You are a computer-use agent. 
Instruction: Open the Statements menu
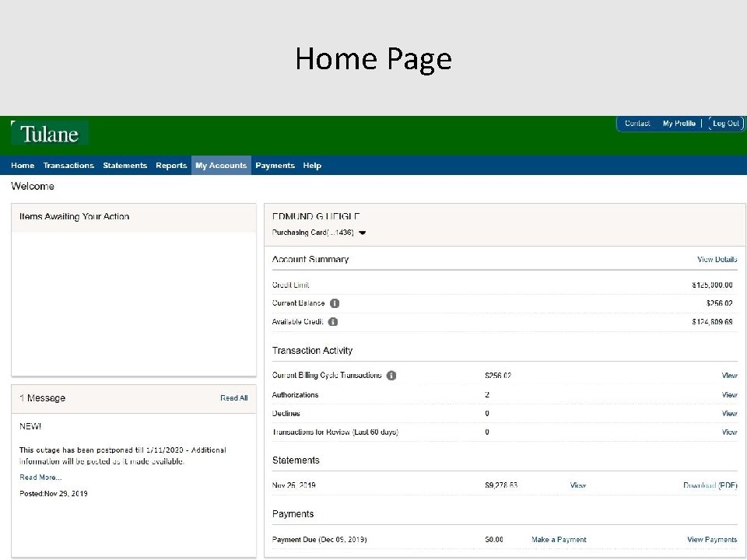[x=124, y=165]
